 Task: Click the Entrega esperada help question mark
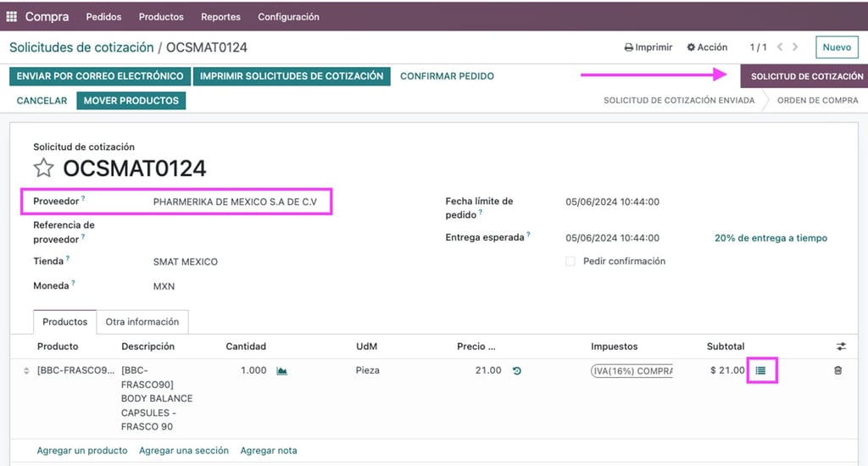point(528,234)
